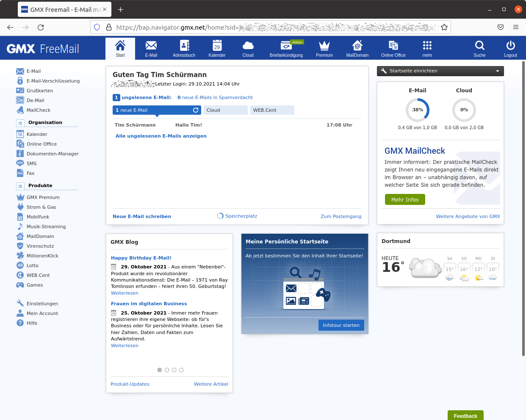Open MailDomain in the top navigation
Viewport: 526px width, 420px height.
coord(357,49)
